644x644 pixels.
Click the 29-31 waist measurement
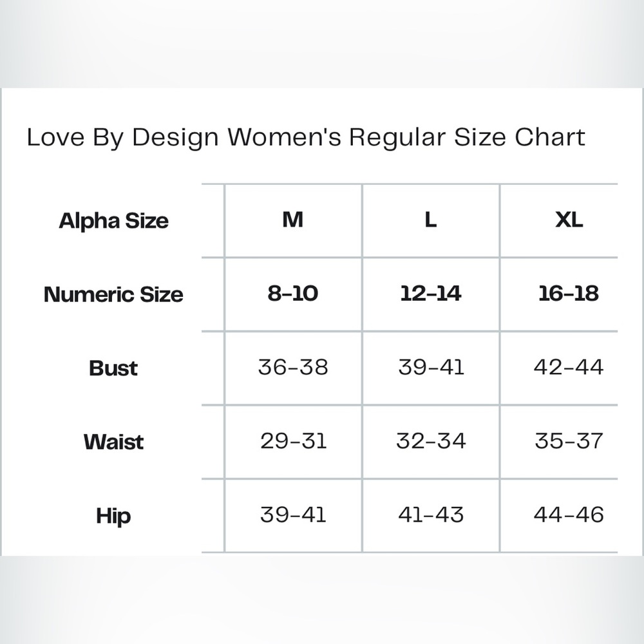click(x=293, y=441)
